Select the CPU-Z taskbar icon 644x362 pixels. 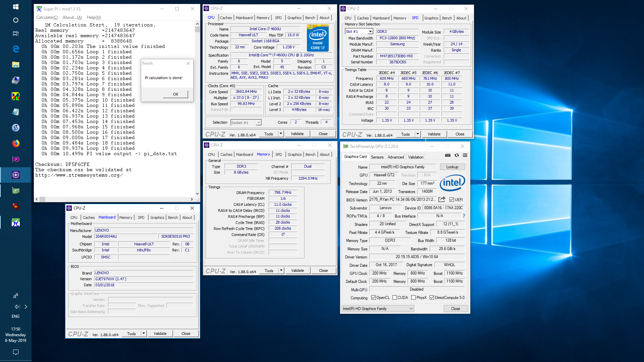15,175
